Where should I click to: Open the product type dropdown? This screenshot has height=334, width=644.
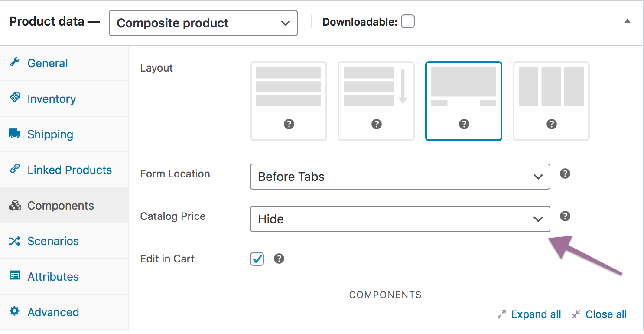203,23
